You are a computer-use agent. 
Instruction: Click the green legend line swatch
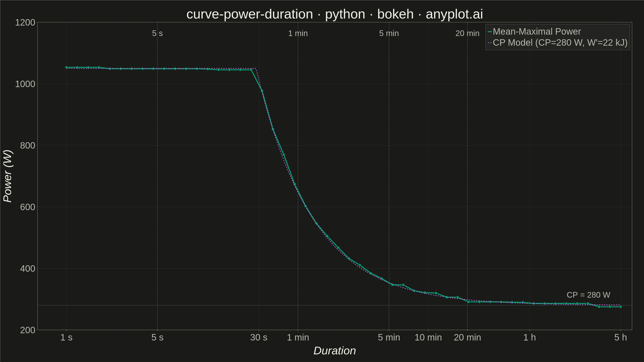tap(490, 32)
